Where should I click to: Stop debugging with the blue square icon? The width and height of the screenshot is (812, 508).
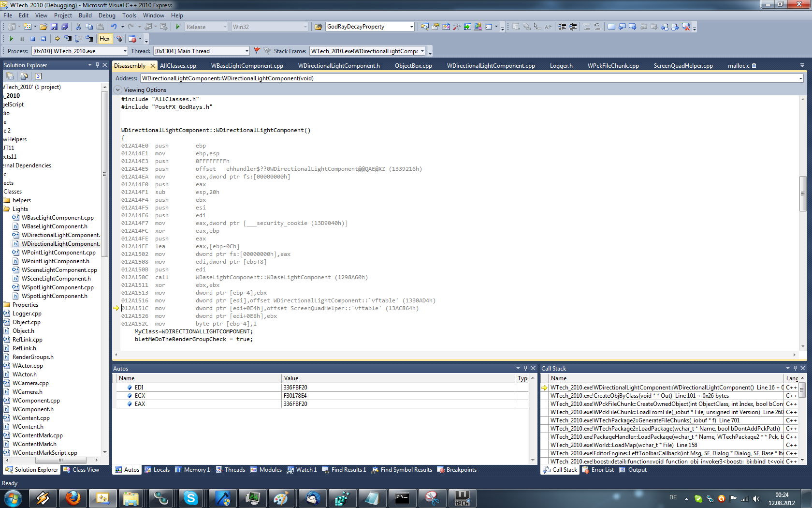(x=33, y=39)
